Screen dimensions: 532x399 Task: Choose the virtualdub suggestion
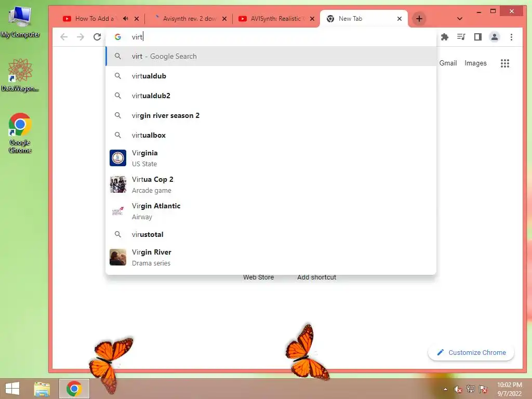[x=271, y=76]
